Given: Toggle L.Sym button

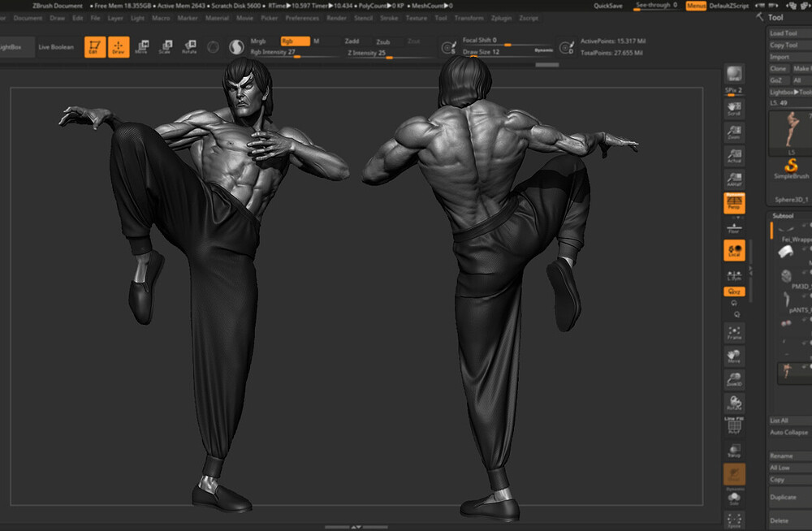Looking at the screenshot, I should click(x=734, y=275).
